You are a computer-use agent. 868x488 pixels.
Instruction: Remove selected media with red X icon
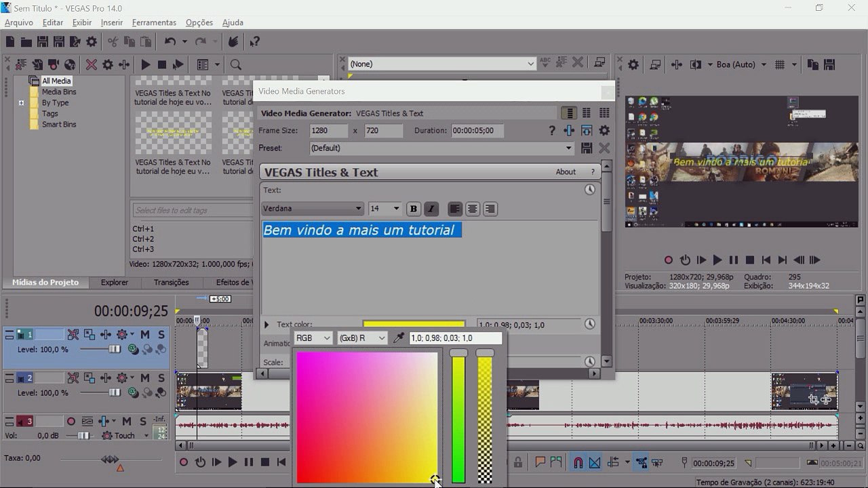point(91,65)
